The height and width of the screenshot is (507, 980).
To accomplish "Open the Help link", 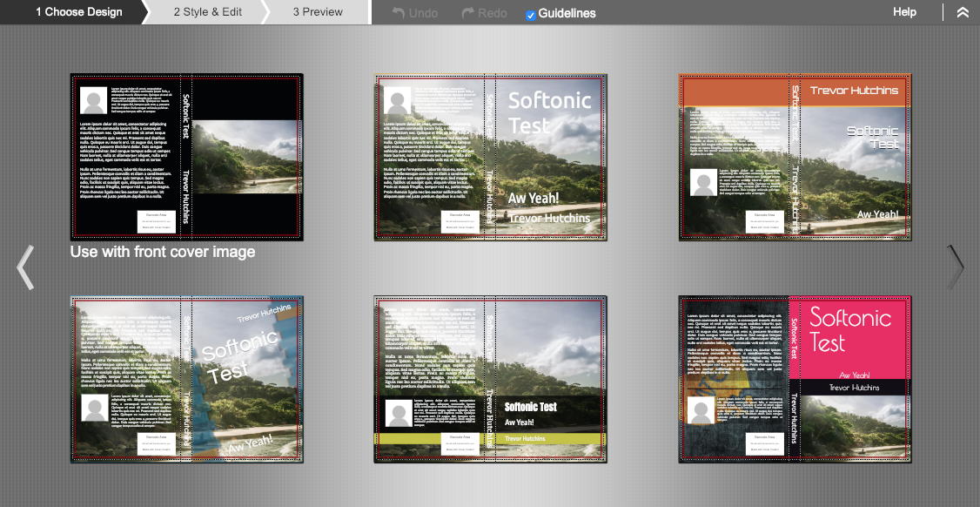I will (x=904, y=12).
